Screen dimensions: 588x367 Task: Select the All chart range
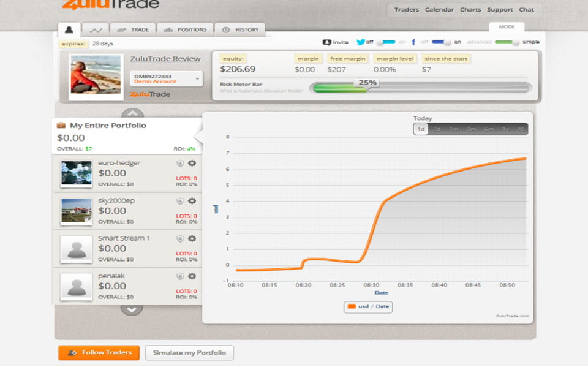pyautogui.click(x=521, y=129)
